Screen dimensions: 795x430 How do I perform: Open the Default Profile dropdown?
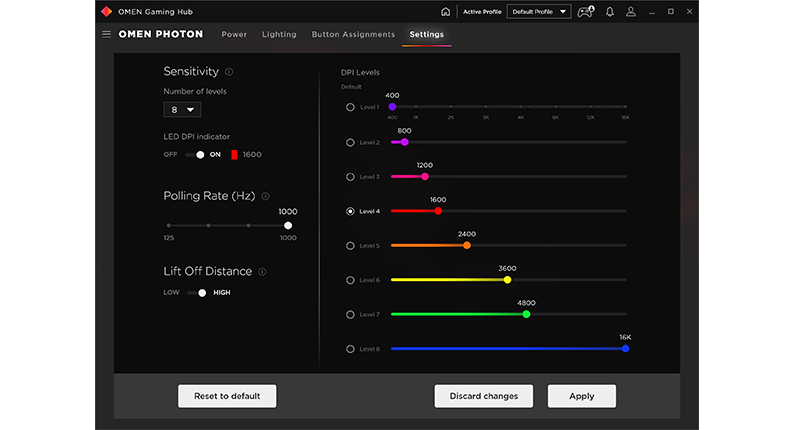coord(538,12)
